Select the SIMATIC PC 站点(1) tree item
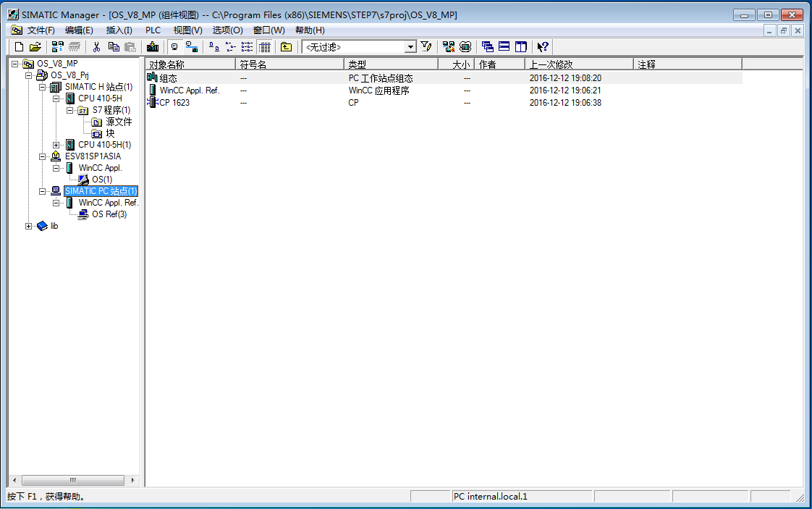 tap(101, 191)
